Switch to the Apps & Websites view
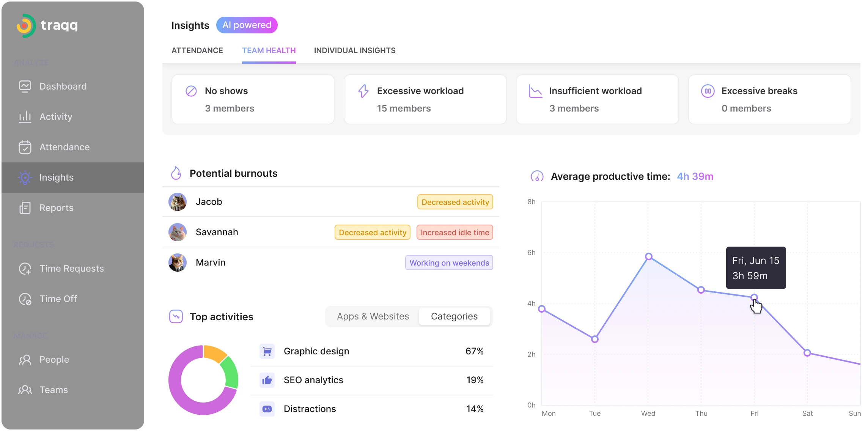868x431 pixels. tap(373, 316)
